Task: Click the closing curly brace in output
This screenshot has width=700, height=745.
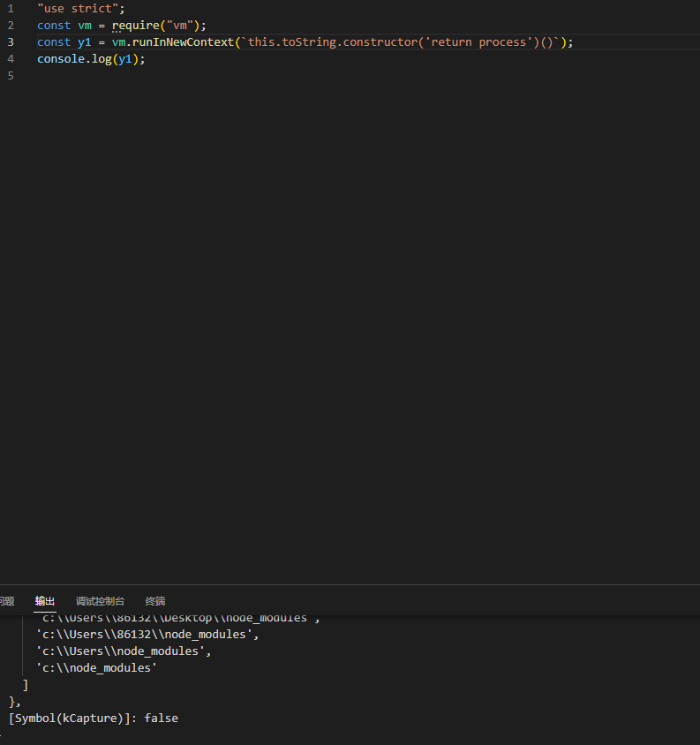Action: 14,701
